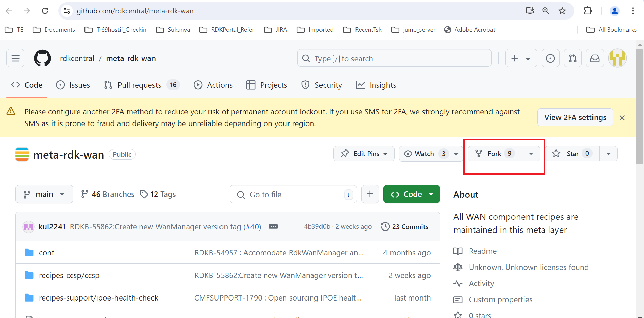Go forward with the browser forward arrow
Image resolution: width=644 pixels, height=318 pixels.
click(x=27, y=11)
